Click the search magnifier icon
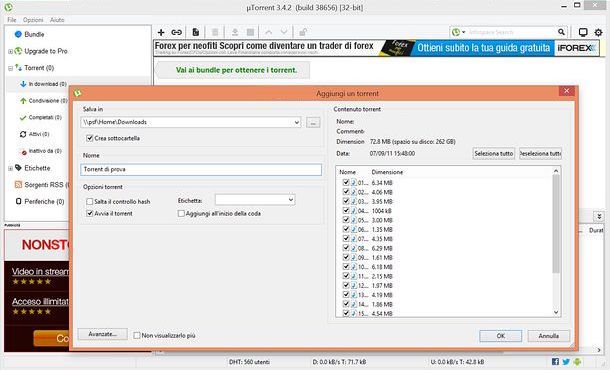 pyautogui.click(x=561, y=32)
